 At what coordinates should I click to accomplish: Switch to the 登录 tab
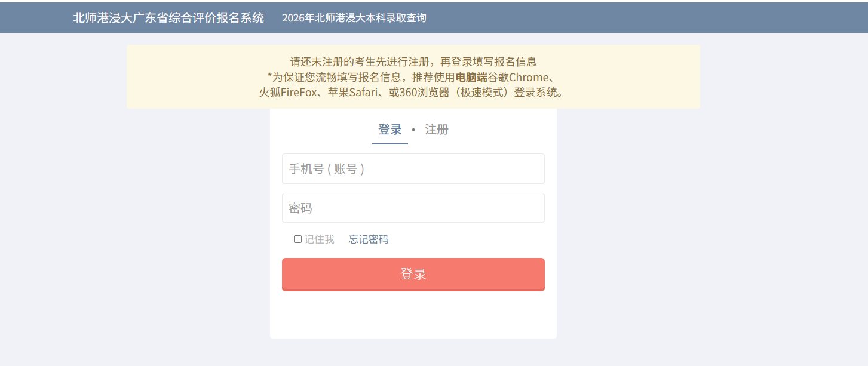(390, 130)
